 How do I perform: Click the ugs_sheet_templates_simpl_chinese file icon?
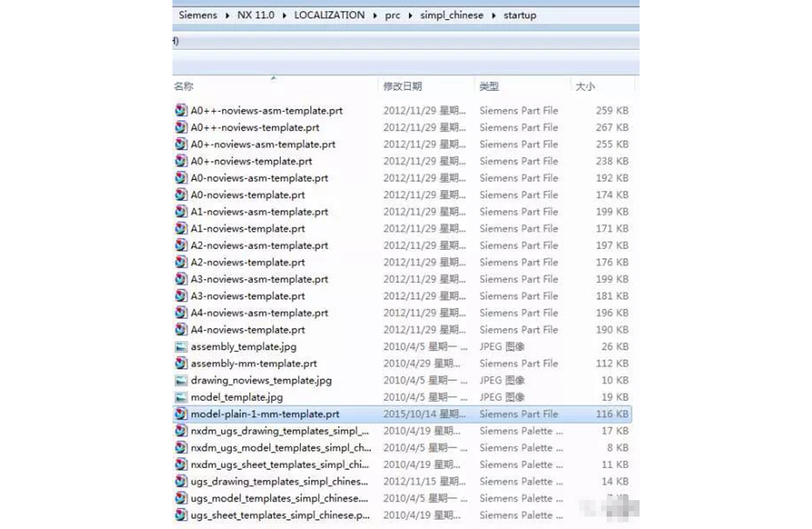[181, 515]
